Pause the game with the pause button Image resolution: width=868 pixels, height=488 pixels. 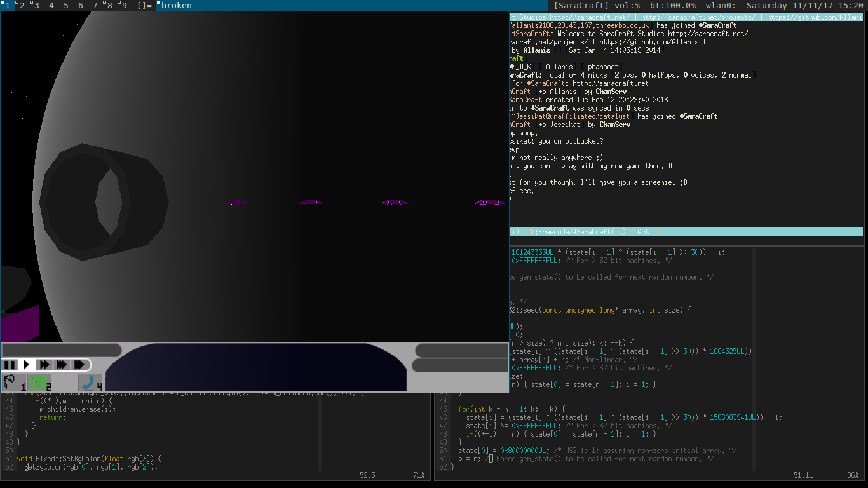tap(10, 365)
